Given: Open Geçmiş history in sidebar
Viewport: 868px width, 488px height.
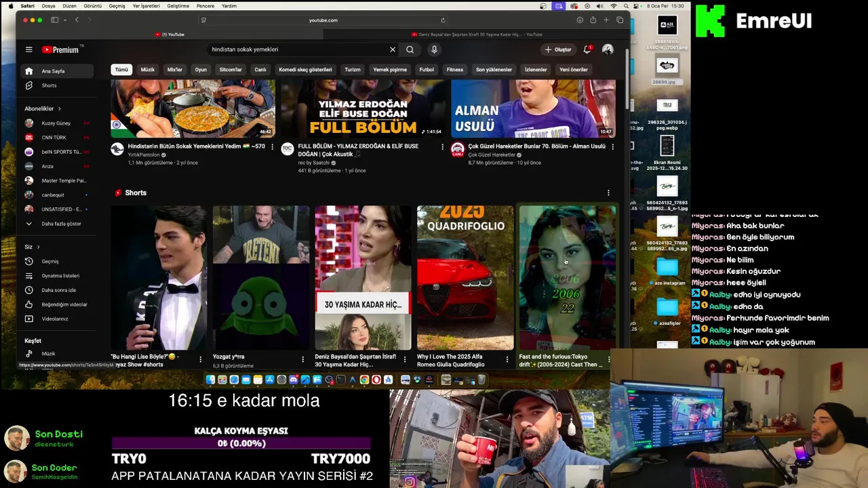Looking at the screenshot, I should pyautogui.click(x=57, y=262).
